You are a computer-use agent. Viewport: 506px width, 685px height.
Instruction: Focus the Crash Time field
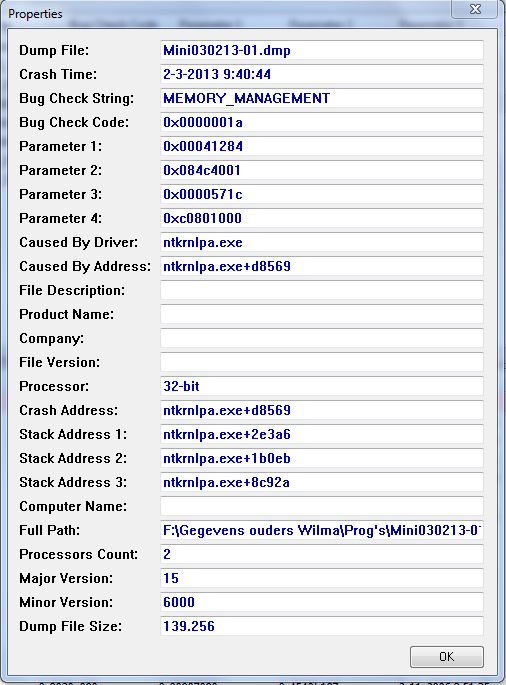pyautogui.click(x=322, y=74)
